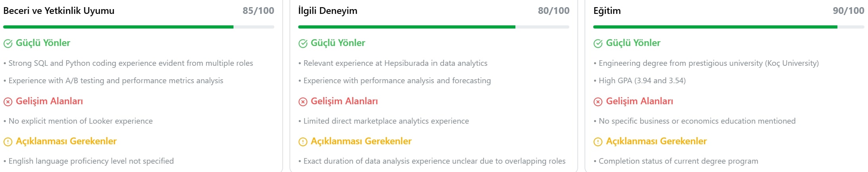Screen dimensions: 868x172
Task: Click the yellow warning icon in İlgili Deneyim card
Action: click(x=303, y=142)
